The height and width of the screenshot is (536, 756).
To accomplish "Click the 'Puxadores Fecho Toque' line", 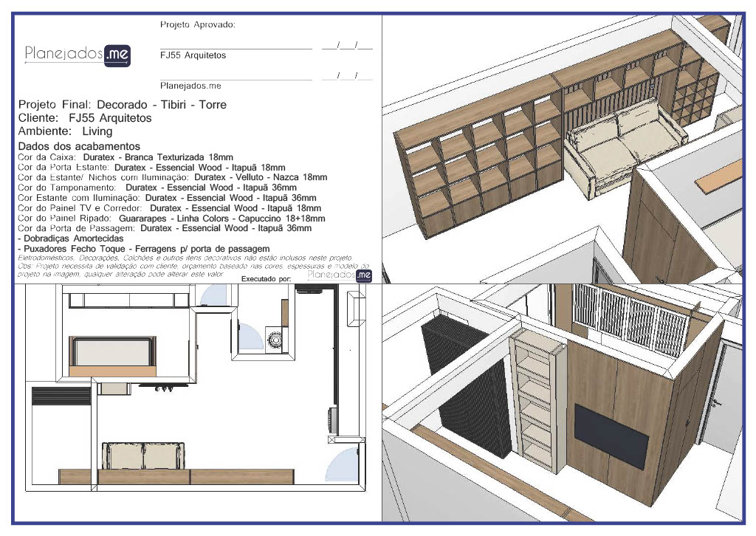I will 143,249.
